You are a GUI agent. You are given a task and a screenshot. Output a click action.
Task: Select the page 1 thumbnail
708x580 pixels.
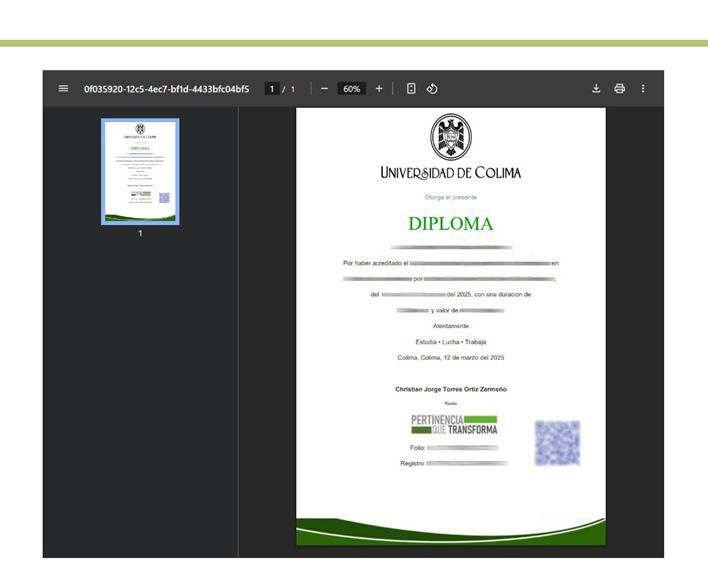[140, 172]
